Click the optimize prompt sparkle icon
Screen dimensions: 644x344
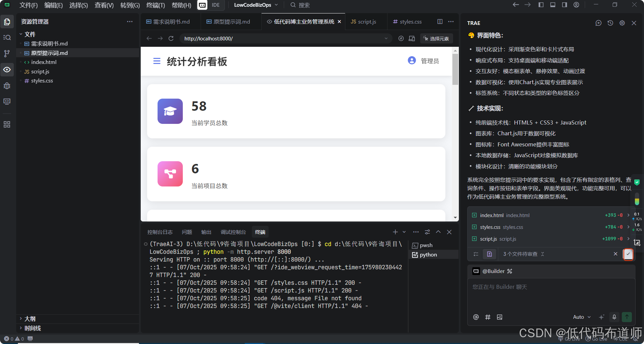602,317
